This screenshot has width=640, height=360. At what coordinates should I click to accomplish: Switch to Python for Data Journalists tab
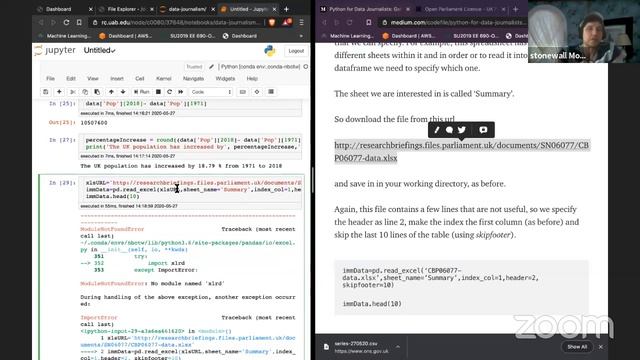[364, 9]
